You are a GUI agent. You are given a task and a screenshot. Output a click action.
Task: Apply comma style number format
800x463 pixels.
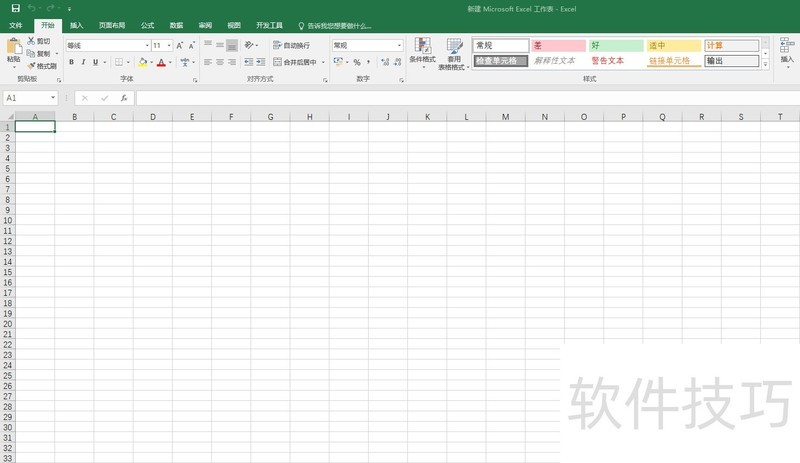coord(368,62)
